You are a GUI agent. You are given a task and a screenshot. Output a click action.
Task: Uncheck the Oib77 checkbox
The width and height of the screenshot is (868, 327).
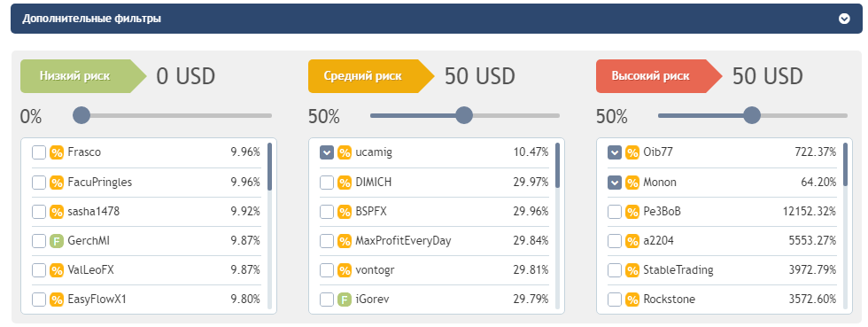click(x=615, y=152)
